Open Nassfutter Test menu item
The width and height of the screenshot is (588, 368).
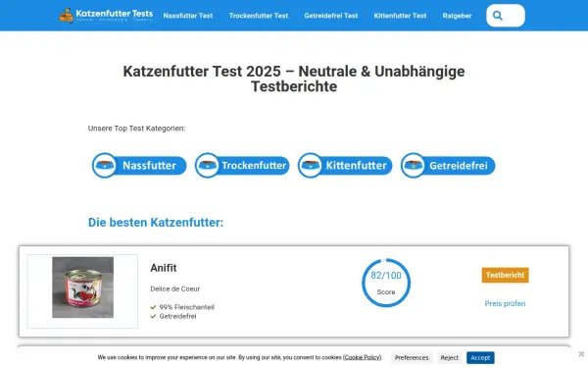pyautogui.click(x=188, y=16)
